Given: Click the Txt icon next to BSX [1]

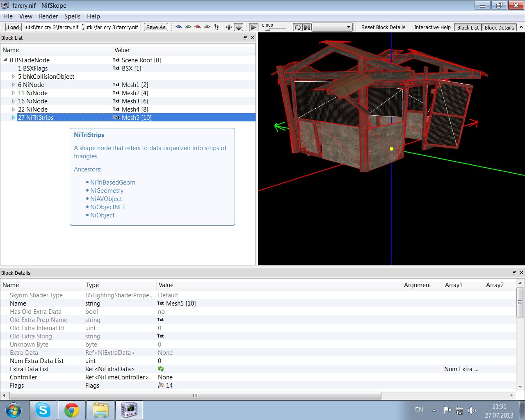Looking at the screenshot, I should (x=116, y=68).
